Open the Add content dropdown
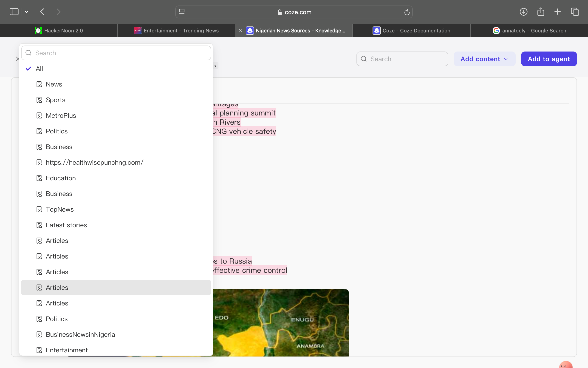The width and height of the screenshot is (588, 368). [484, 59]
